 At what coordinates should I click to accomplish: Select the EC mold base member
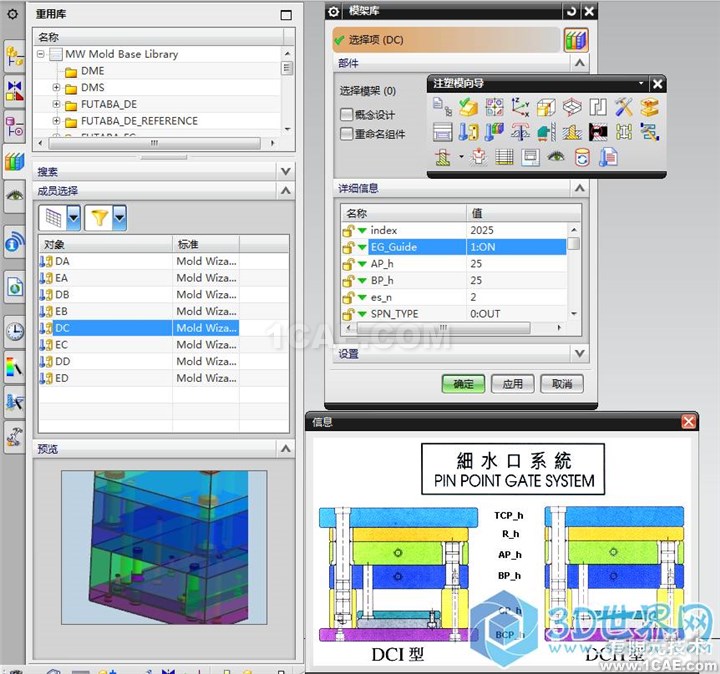tap(139, 345)
